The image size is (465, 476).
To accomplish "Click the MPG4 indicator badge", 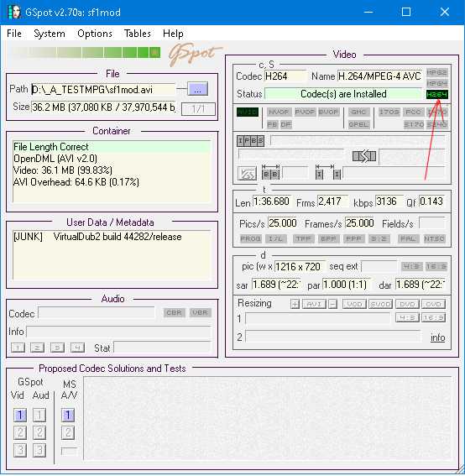I will coord(436,83).
